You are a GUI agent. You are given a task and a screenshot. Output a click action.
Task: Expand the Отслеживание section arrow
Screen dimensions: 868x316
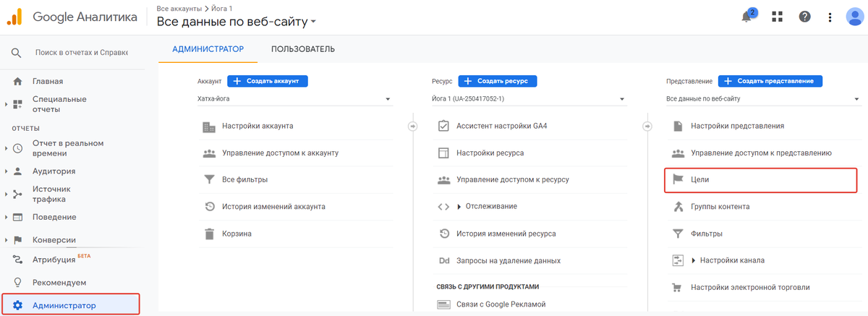point(459,207)
